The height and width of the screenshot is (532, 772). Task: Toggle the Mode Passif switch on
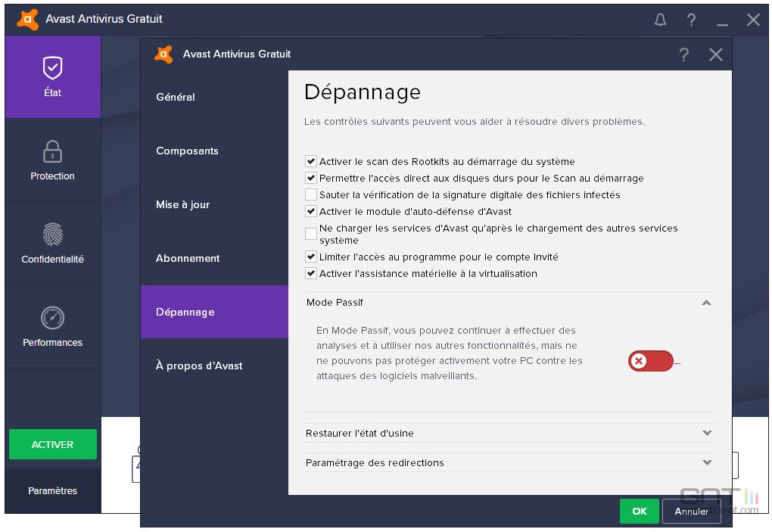pyautogui.click(x=650, y=361)
